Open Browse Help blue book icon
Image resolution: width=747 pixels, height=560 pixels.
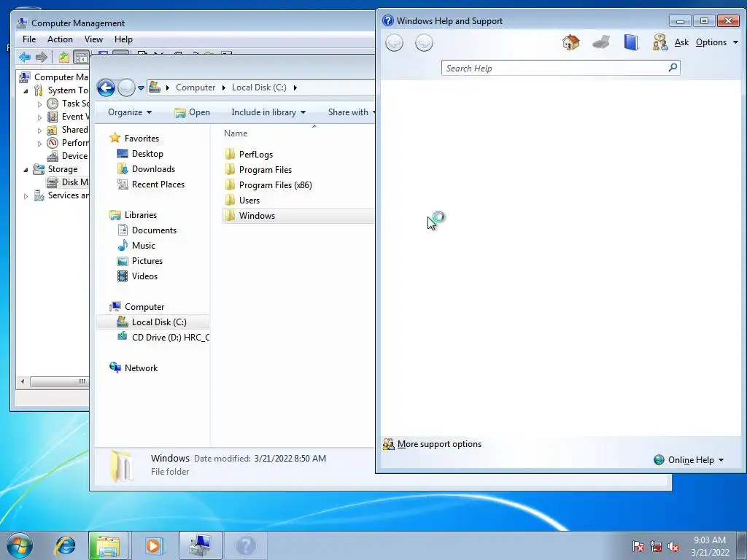[x=631, y=42]
